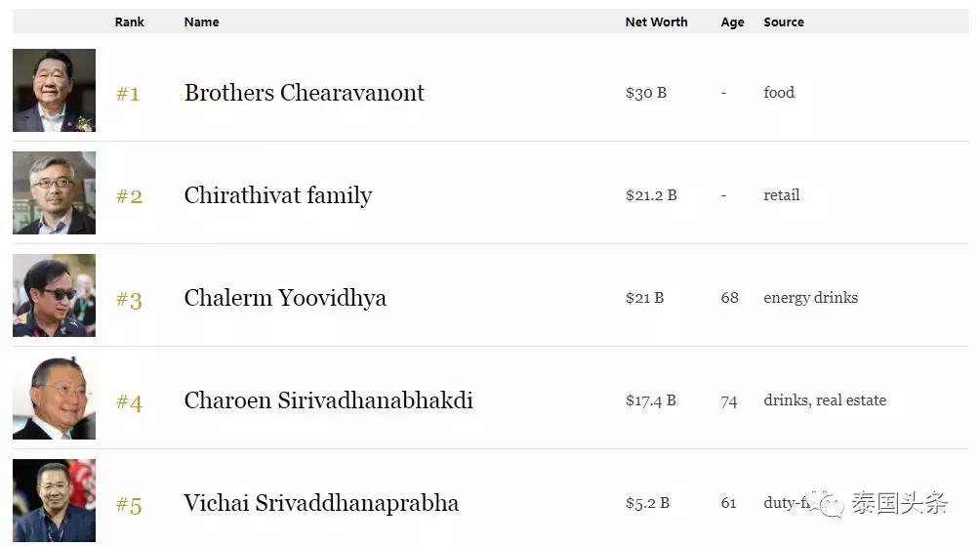The width and height of the screenshot is (980, 546).
Task: Click the WeChat logo watermark icon
Action: [833, 504]
